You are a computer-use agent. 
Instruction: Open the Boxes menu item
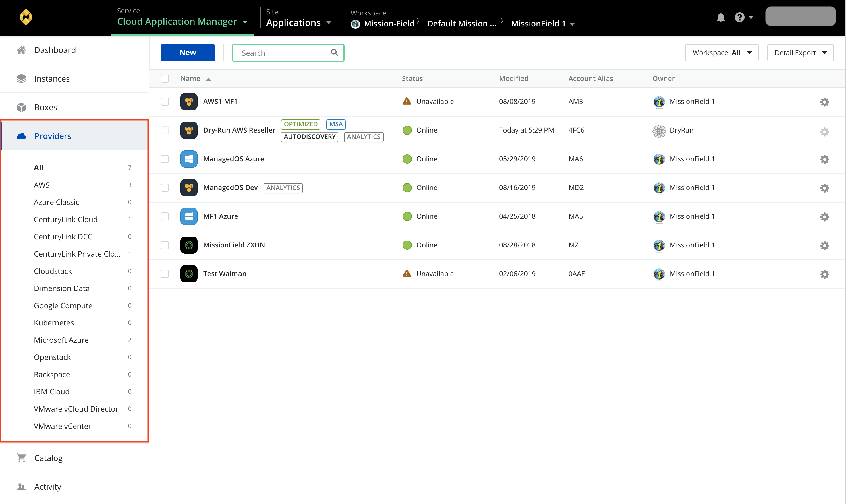coord(74,107)
